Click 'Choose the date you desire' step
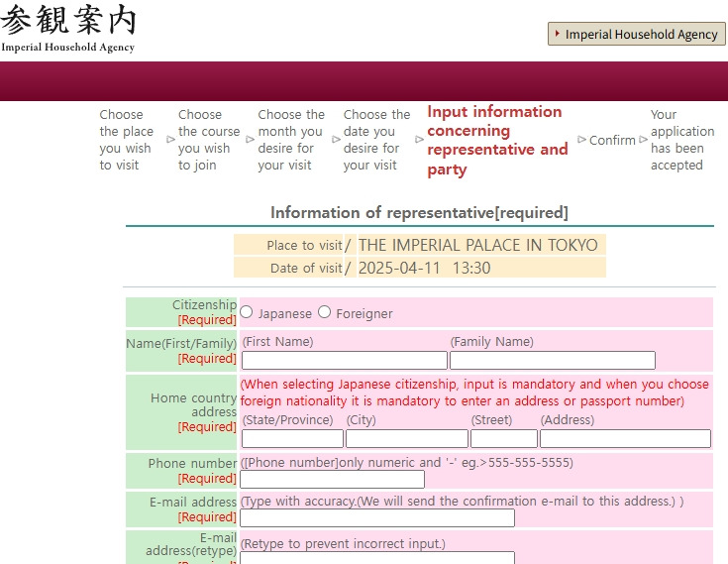 [x=376, y=140]
